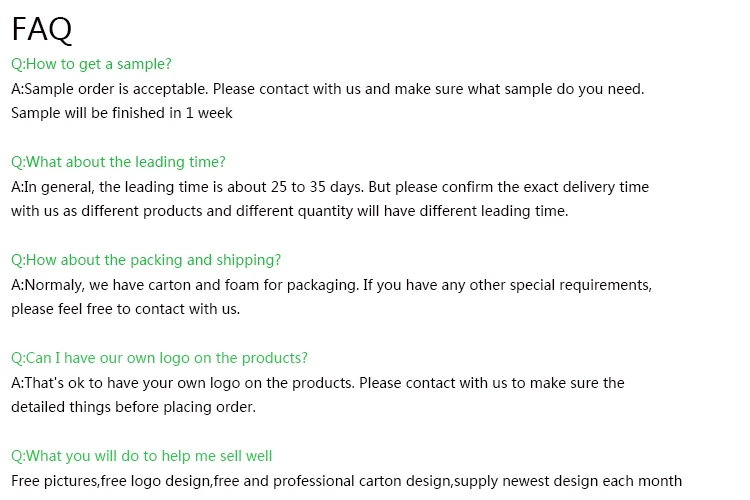Screen dimensions: 750x500
Task: Click the "detailed things before placing order" line
Action: tap(134, 407)
